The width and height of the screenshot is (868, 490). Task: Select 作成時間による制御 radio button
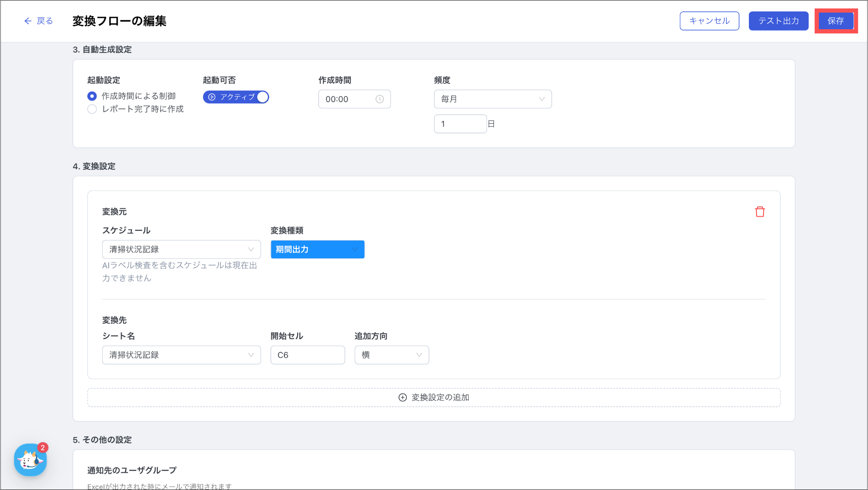[x=92, y=96]
